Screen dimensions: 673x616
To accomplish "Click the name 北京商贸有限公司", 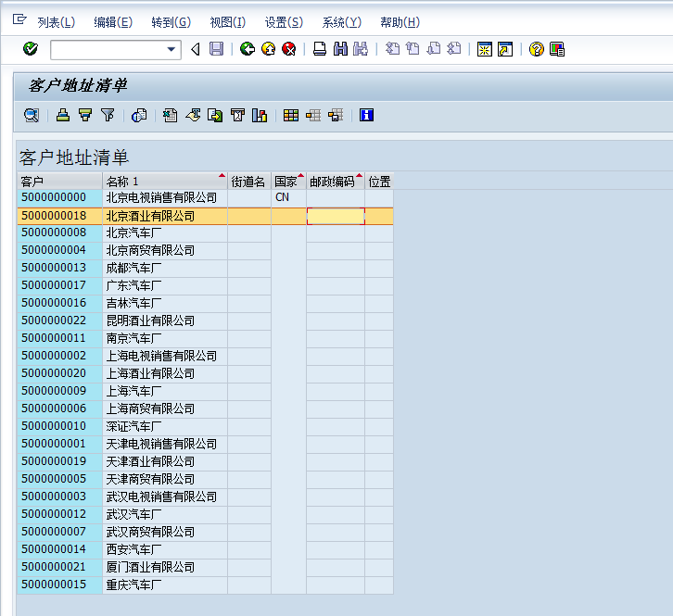I will pyautogui.click(x=150, y=251).
